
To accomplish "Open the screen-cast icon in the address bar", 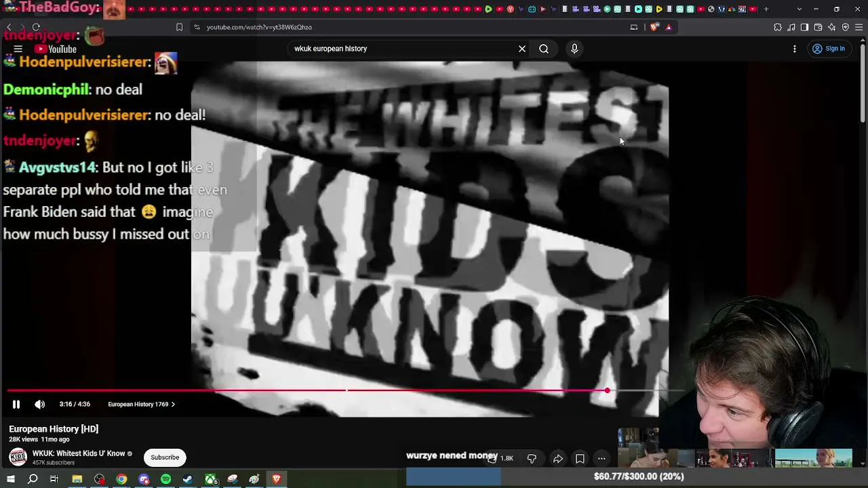I will (x=634, y=27).
